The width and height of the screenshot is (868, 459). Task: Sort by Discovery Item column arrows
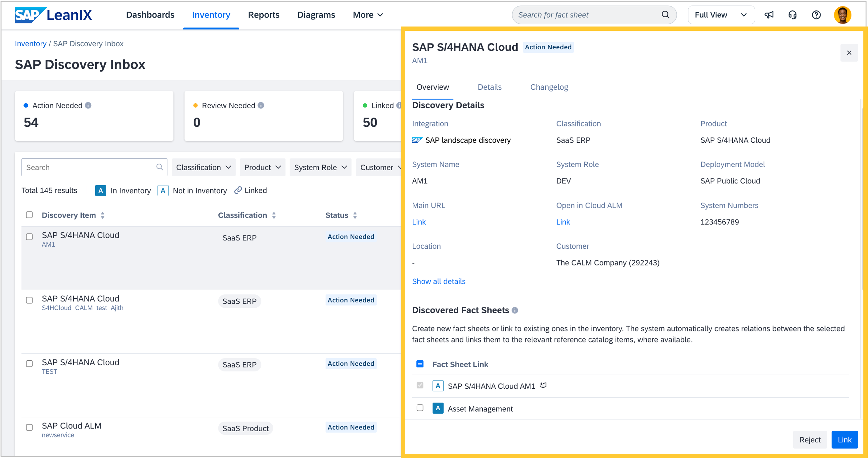pos(103,215)
